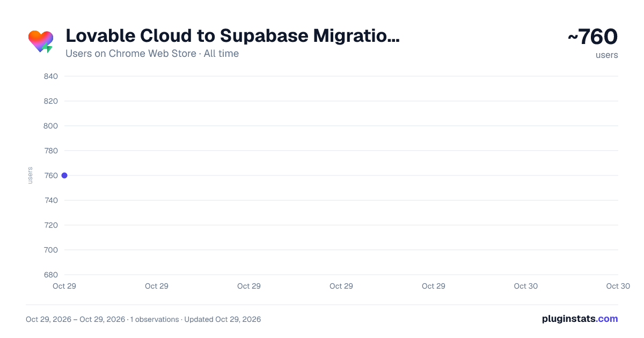Image resolution: width=644 pixels, height=338 pixels.
Task: Click the '~760' user count
Action: pos(592,37)
